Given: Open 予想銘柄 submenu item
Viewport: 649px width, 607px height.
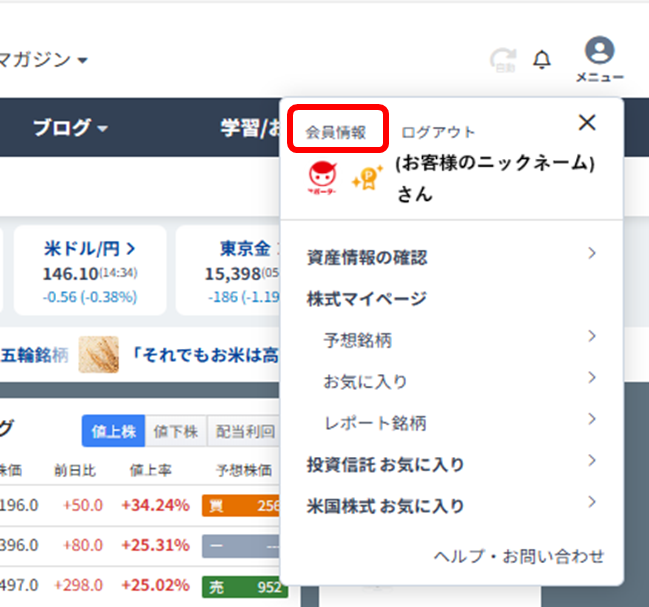Looking at the screenshot, I should click(x=358, y=340).
